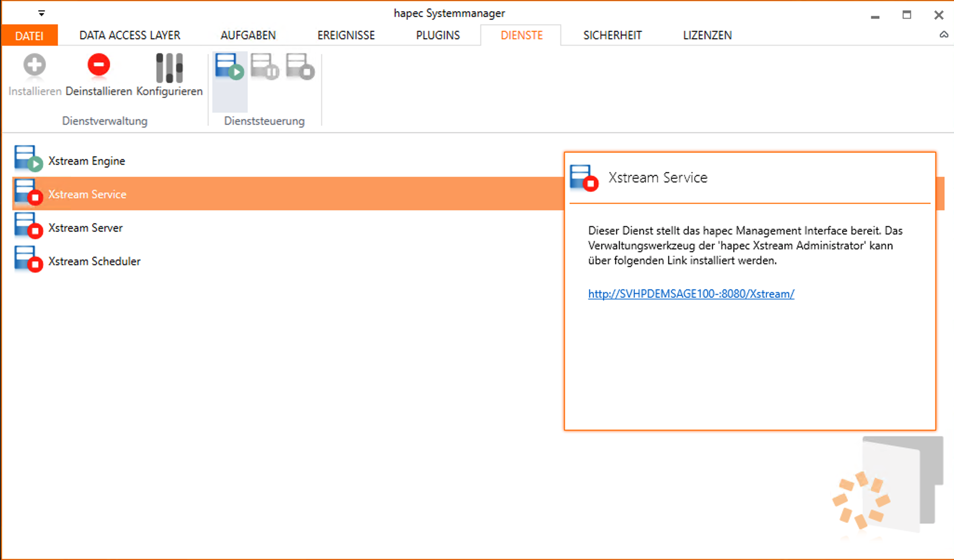Viewport: 954px width, 560px height.
Task: Click the Xstream Scheduler stopped icon
Action: tap(28, 259)
